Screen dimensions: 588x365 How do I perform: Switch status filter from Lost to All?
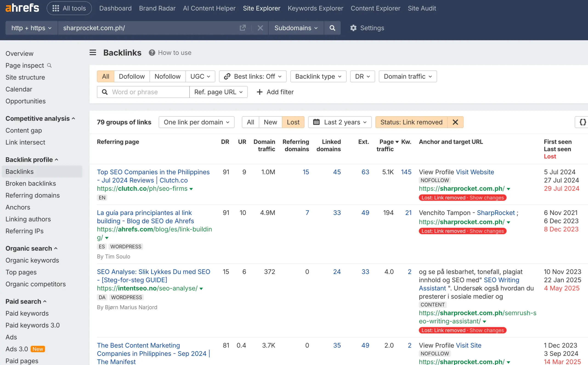[x=250, y=122]
